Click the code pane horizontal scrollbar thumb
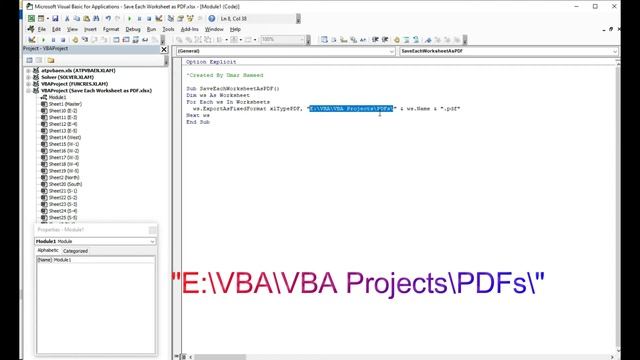The width and height of the screenshot is (640, 360). 220,357
